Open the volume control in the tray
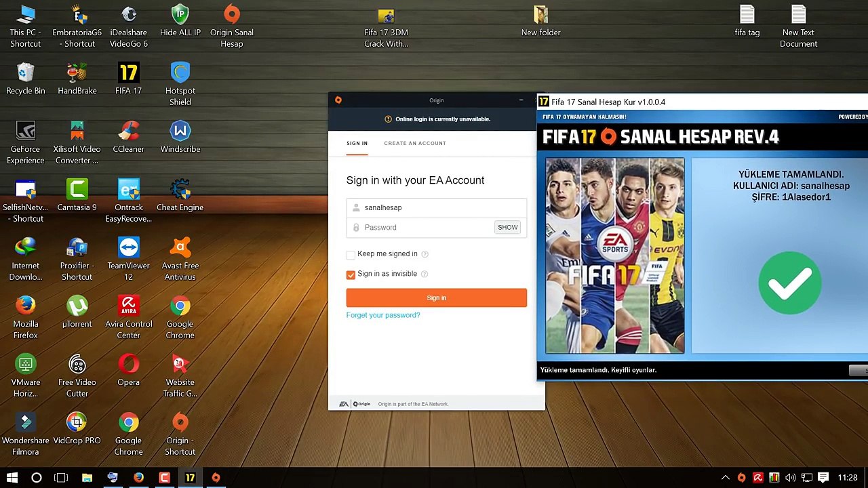 coord(790,478)
